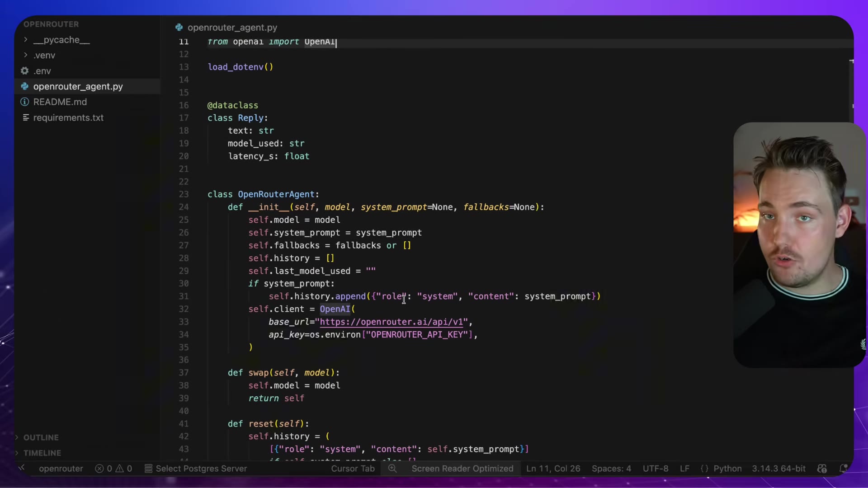Click Cursor Tab in the status bar
The height and width of the screenshot is (488, 868).
pos(353,469)
